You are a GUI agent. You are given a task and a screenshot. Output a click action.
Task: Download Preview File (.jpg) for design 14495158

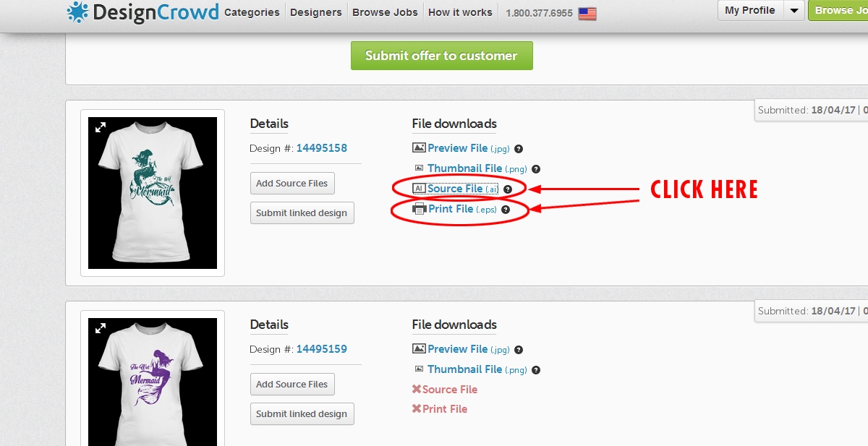pos(469,148)
